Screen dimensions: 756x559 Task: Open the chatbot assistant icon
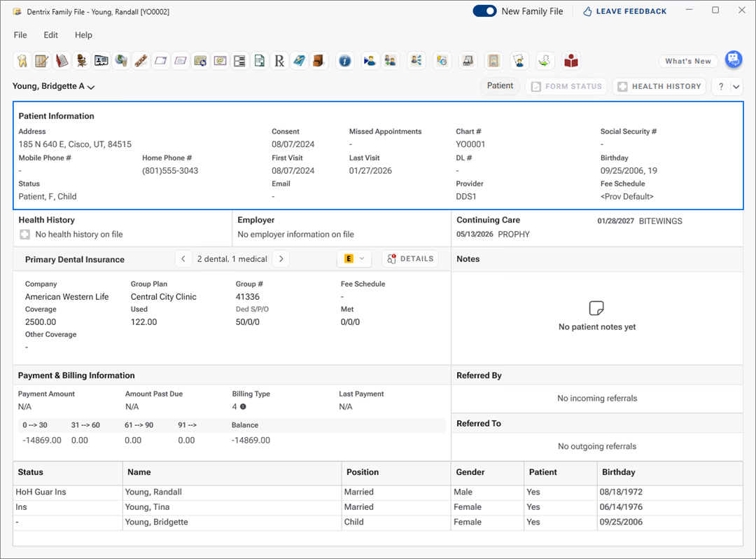[733, 60]
